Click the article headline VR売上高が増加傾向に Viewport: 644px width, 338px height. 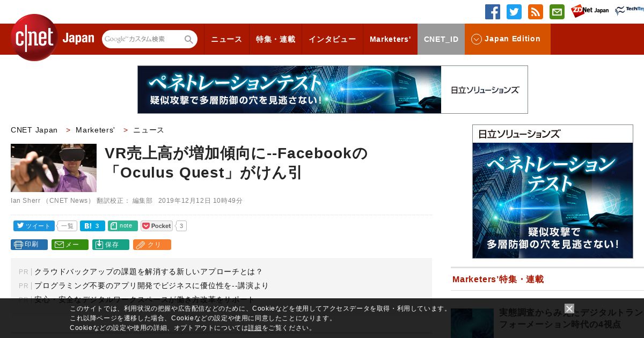[x=236, y=163]
